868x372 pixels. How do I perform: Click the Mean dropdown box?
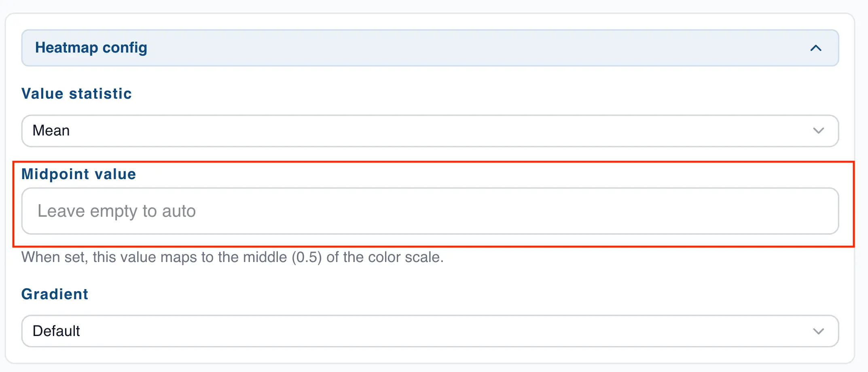[x=404, y=130]
